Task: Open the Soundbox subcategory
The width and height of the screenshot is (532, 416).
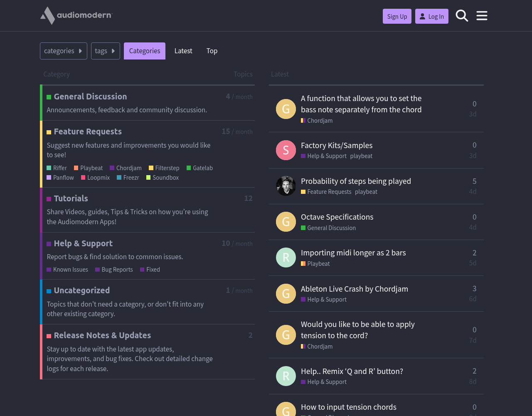Action: [163, 178]
